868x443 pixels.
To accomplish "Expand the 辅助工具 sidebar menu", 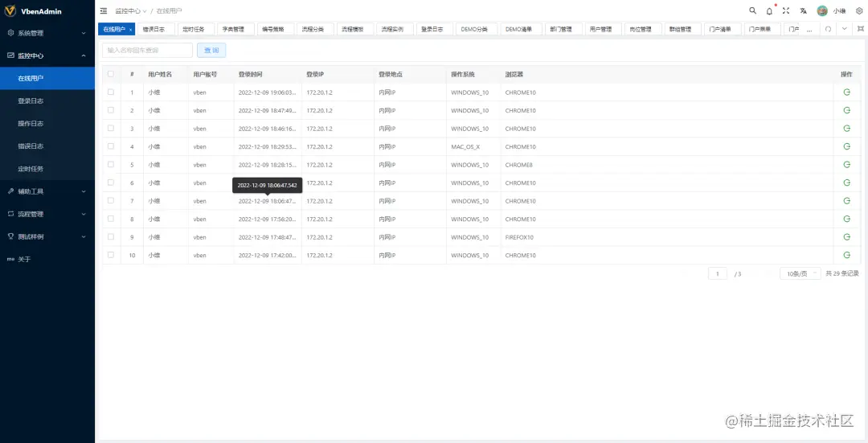I will (x=47, y=191).
